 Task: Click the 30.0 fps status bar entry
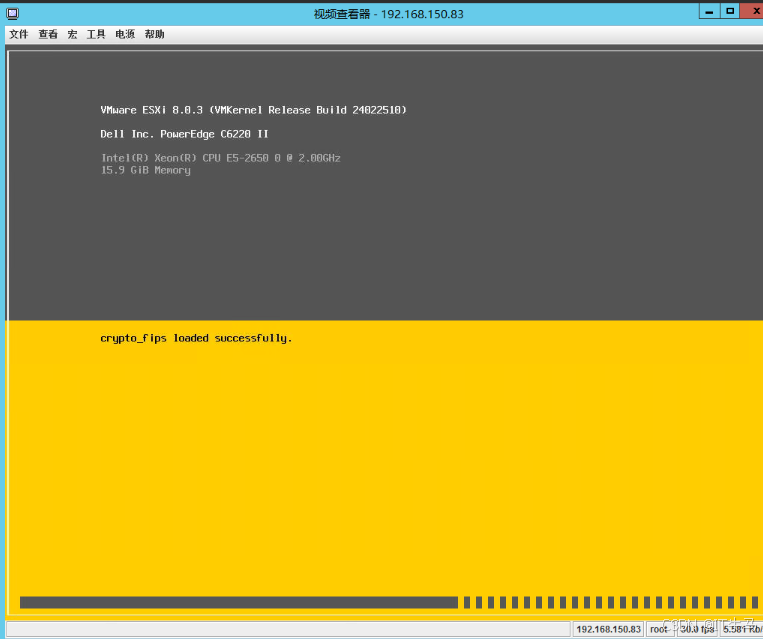point(697,629)
